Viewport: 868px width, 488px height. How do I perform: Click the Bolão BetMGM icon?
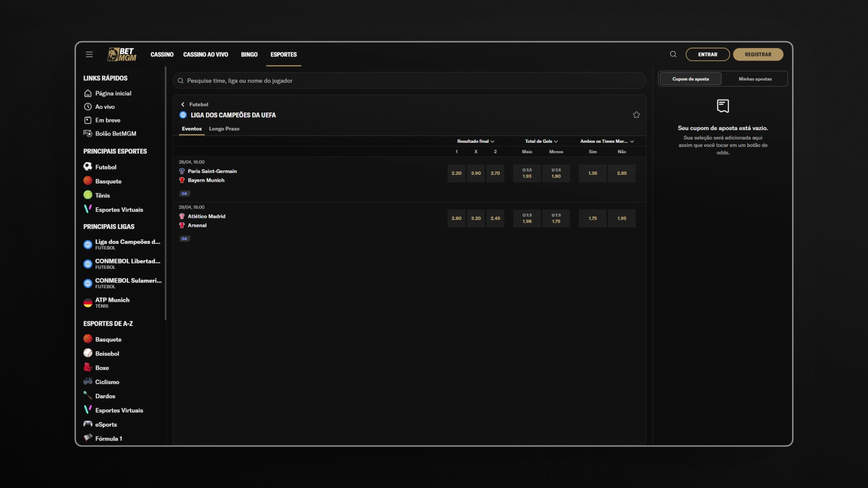(88, 134)
